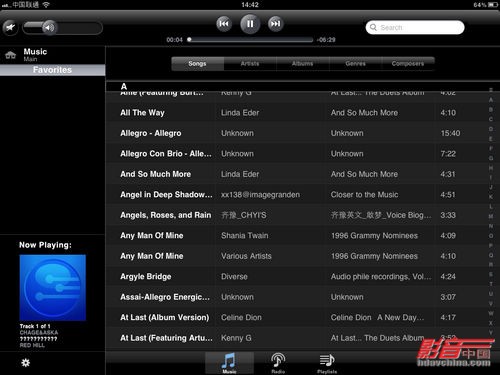The image size is (500, 375).
Task: Select the Music note icon tab
Action: 229,363
